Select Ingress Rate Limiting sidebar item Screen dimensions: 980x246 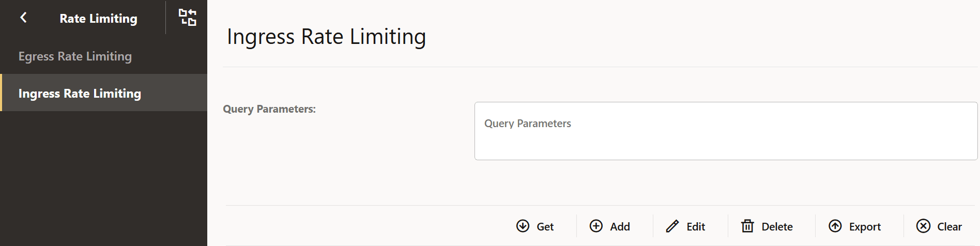coord(80,93)
